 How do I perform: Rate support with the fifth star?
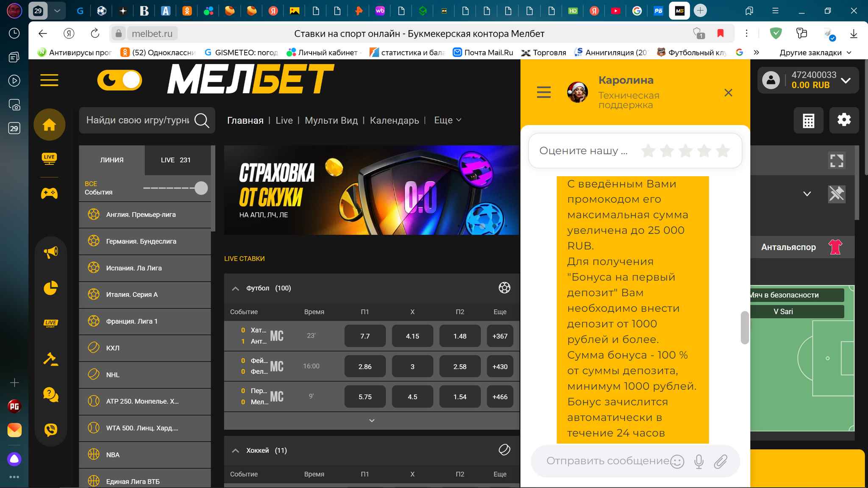click(x=723, y=151)
